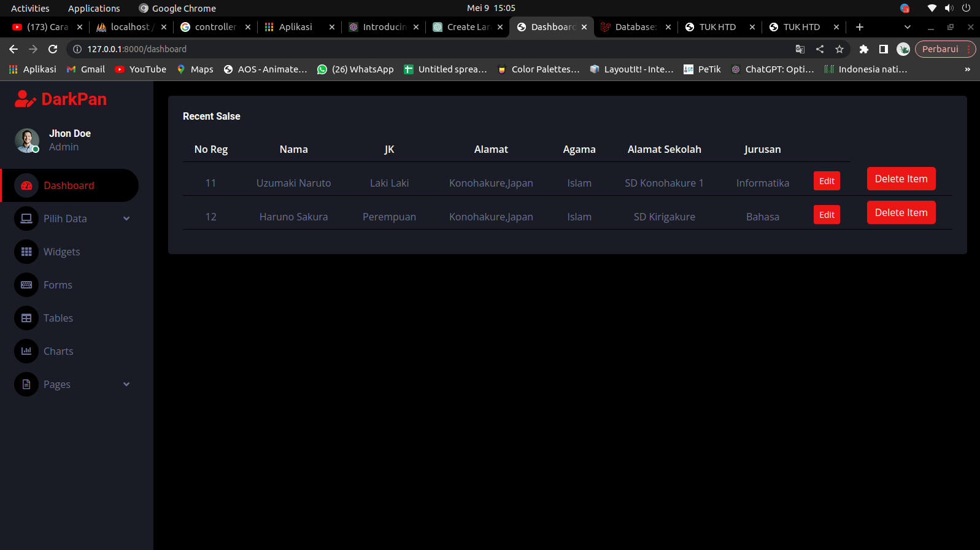This screenshot has height=550, width=980.
Task: Open the network indicator in top bar
Action: pyautogui.click(x=932, y=8)
